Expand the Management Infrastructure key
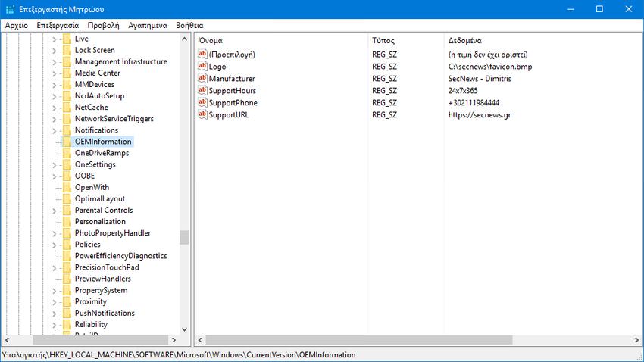 [55, 62]
